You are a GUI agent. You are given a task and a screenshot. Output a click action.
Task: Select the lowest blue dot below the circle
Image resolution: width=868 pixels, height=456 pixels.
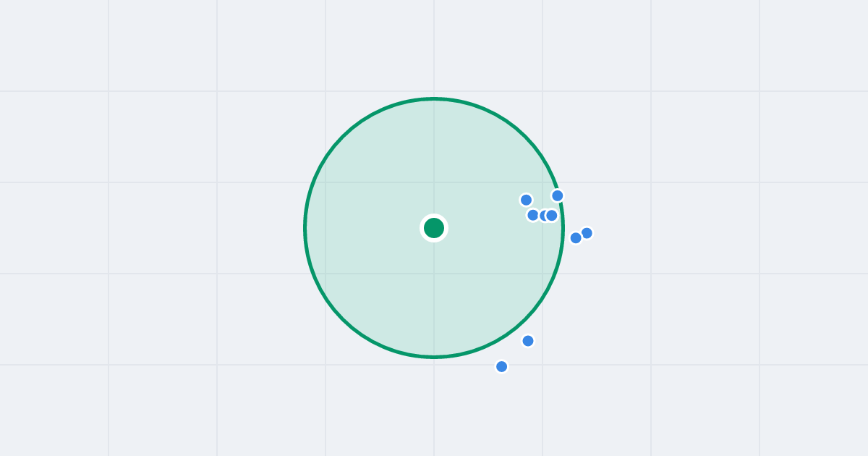[502, 366]
